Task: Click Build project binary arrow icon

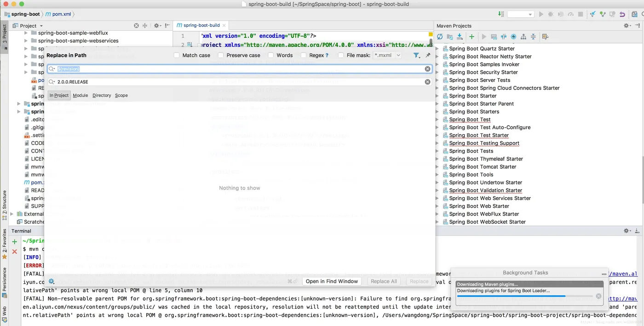Action: (500, 14)
